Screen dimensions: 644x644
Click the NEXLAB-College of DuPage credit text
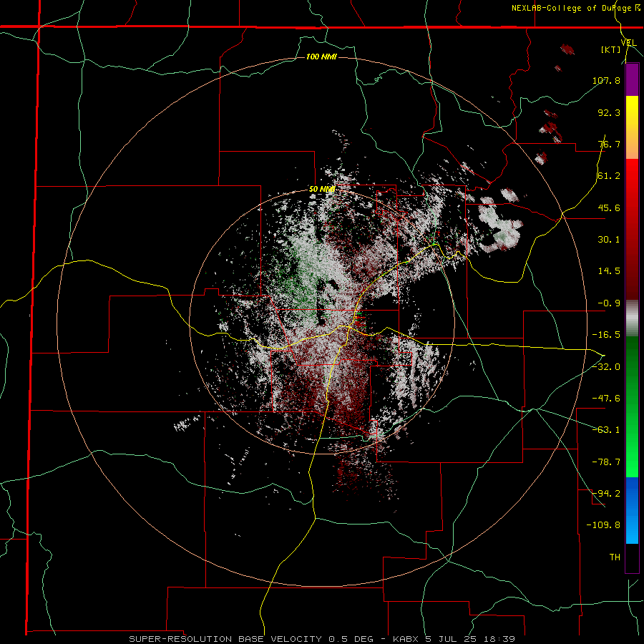point(575,8)
